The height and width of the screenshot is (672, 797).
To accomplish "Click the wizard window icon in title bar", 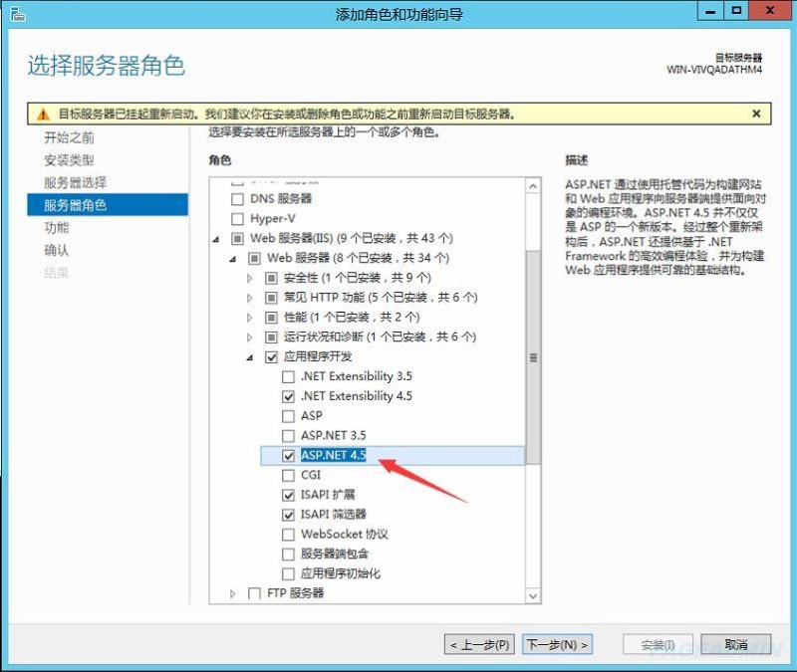I will coord(17,14).
